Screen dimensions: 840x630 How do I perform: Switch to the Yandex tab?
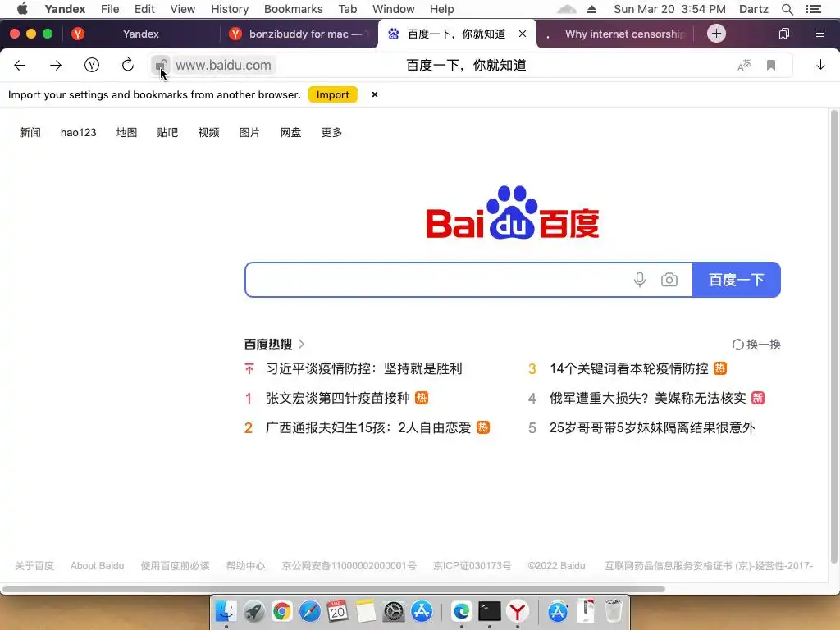point(140,34)
